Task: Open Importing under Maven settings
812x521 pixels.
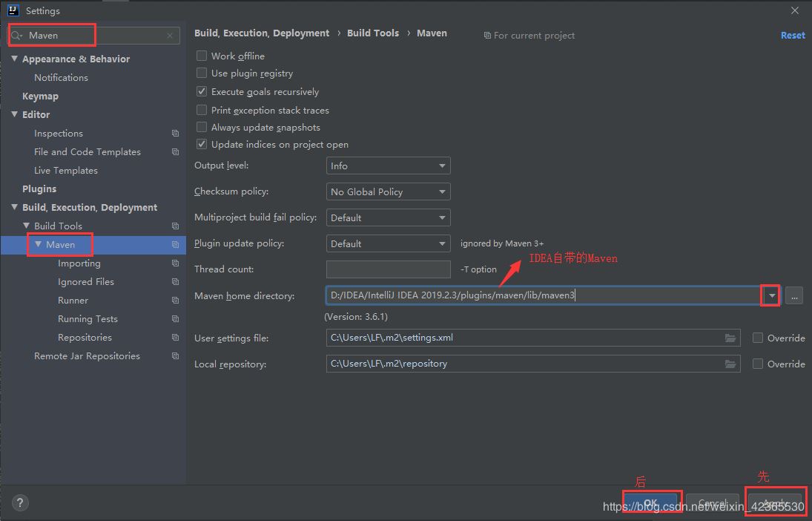Action: point(79,263)
